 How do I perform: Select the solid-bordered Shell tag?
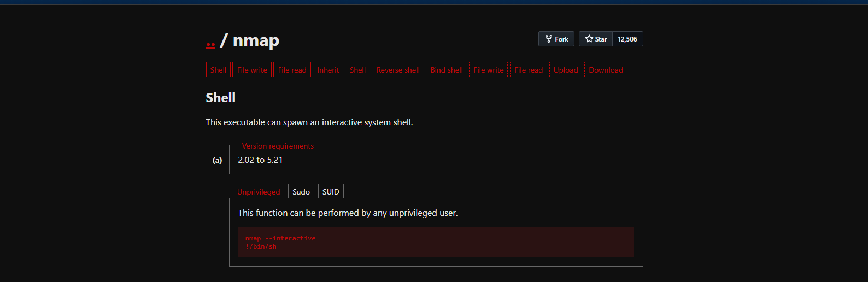point(218,70)
